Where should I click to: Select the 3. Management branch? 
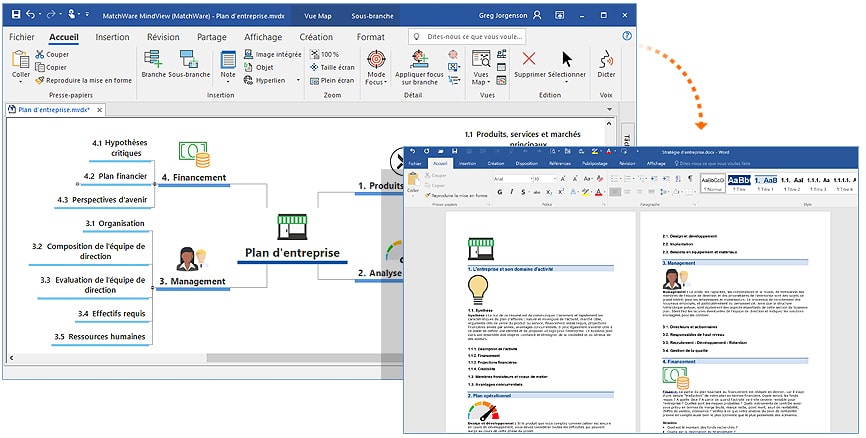coord(192,281)
